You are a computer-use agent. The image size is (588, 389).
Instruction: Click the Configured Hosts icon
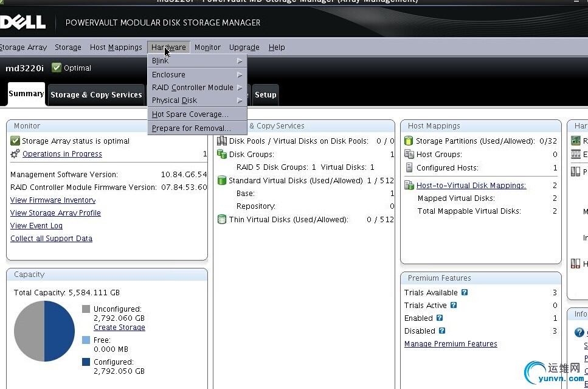409,167
